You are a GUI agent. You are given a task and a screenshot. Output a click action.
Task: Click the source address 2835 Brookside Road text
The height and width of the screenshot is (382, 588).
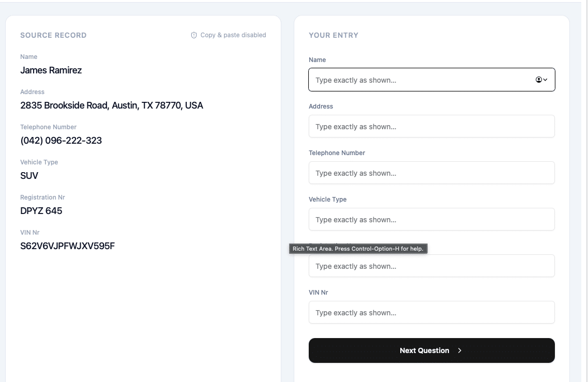65,106
